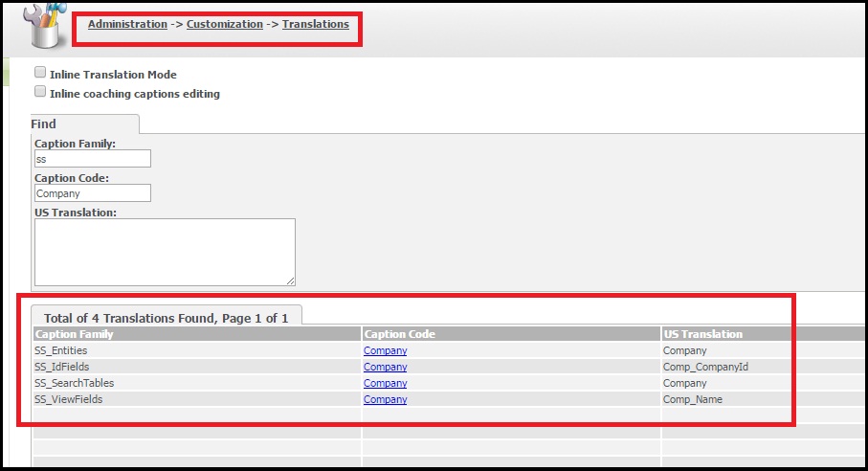
Task: Click the Comp_Name translation cell
Action: coord(764,399)
